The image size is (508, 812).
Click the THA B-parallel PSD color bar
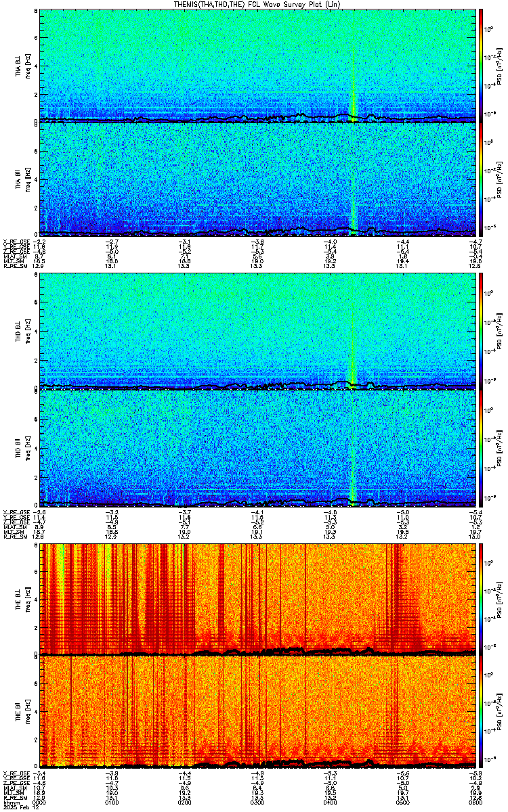(x=482, y=179)
